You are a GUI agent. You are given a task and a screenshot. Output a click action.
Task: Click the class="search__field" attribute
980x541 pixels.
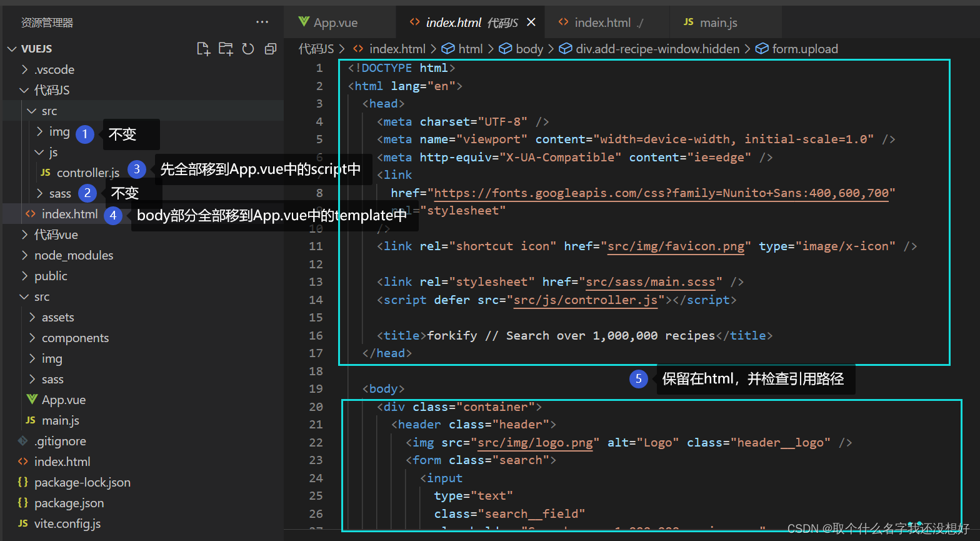(x=509, y=514)
